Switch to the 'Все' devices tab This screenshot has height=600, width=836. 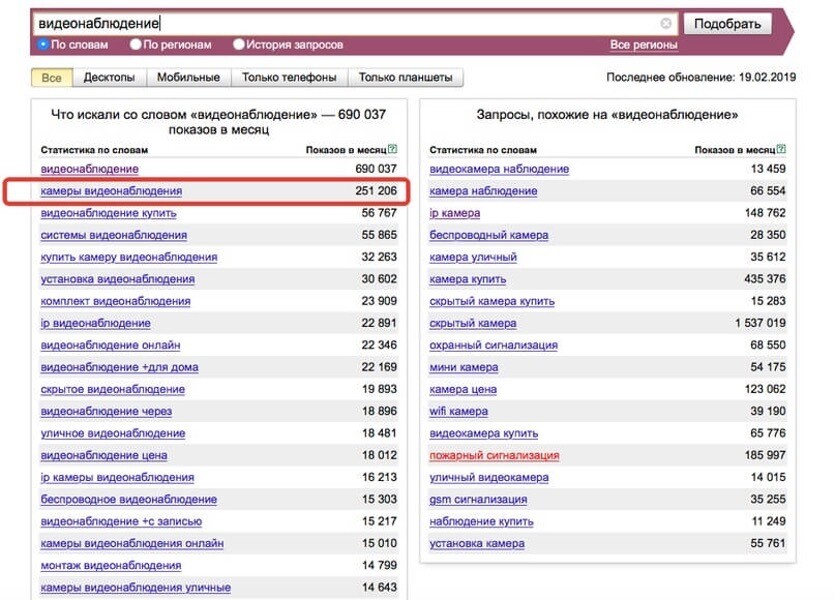pyautogui.click(x=52, y=77)
